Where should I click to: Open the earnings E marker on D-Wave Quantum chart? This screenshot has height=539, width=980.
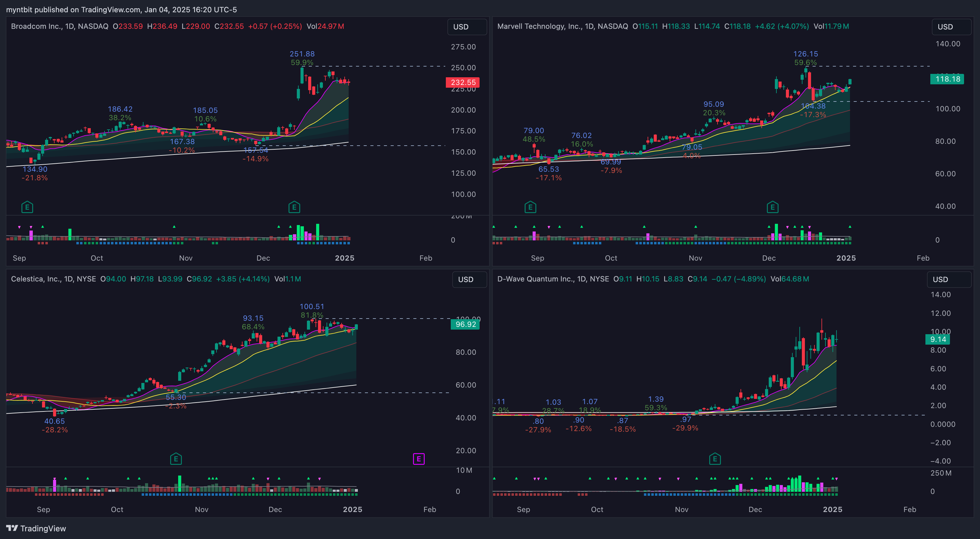[x=715, y=459]
